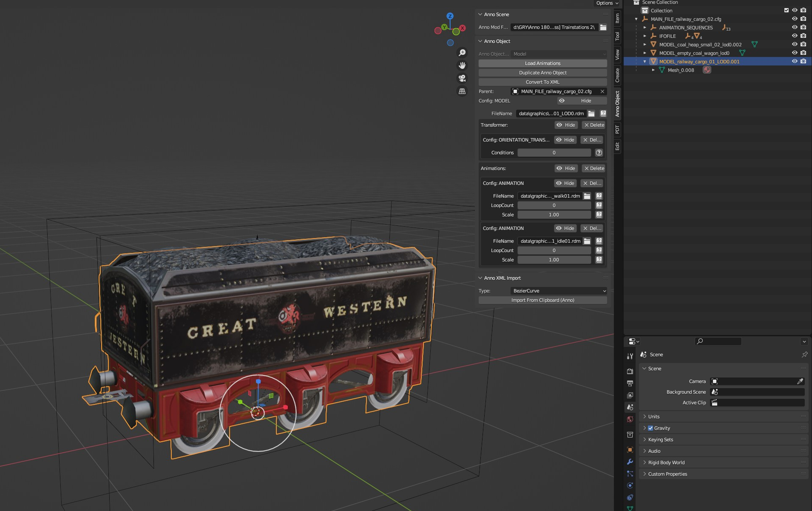Switch to the PDT sidebar tab
The width and height of the screenshot is (812, 511).
tap(617, 130)
